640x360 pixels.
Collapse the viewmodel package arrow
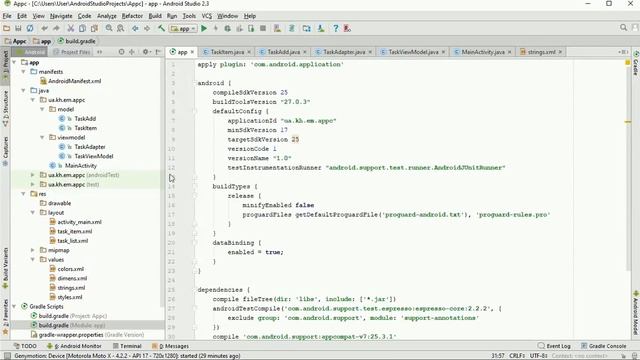coord(42,137)
